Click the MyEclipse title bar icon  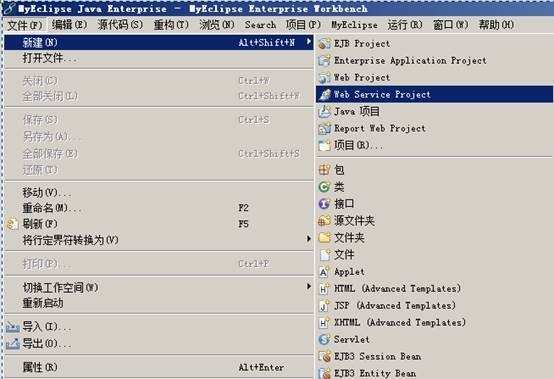(x=9, y=8)
